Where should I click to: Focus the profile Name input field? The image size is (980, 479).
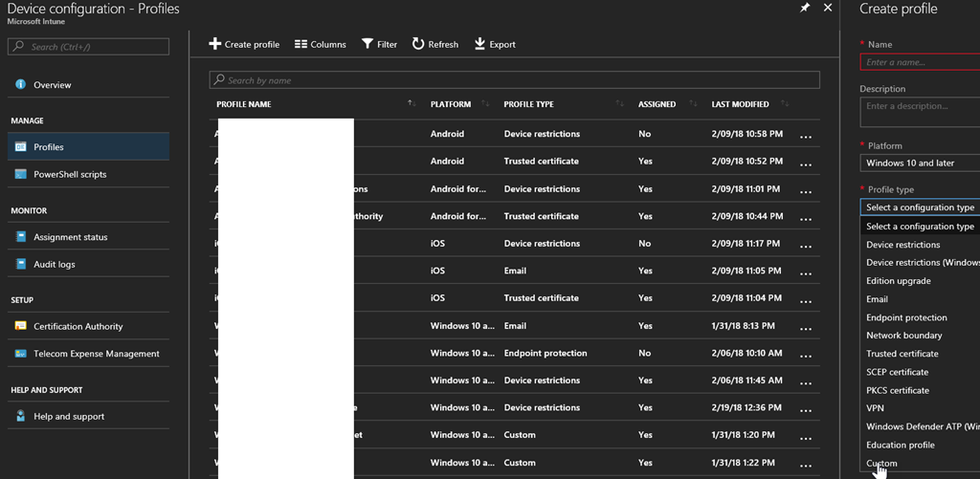point(919,62)
